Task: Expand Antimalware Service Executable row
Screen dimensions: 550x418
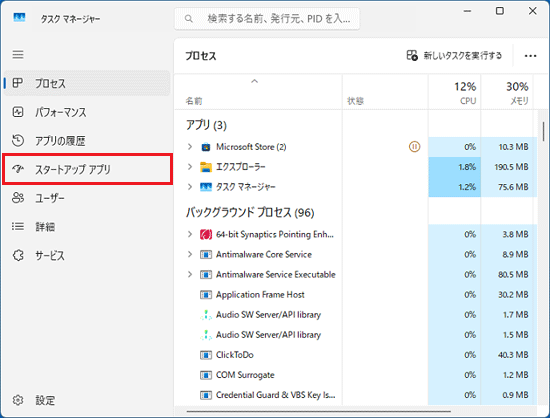Action: [x=190, y=274]
